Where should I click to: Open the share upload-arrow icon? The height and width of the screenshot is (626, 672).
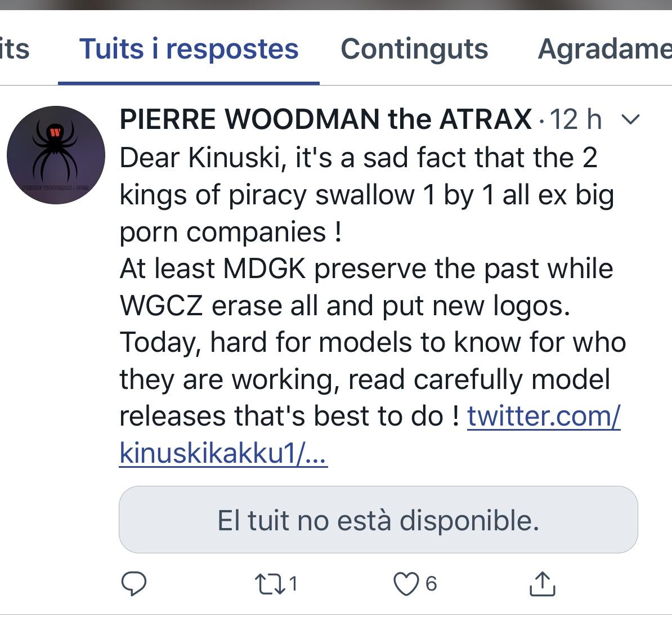click(x=542, y=584)
